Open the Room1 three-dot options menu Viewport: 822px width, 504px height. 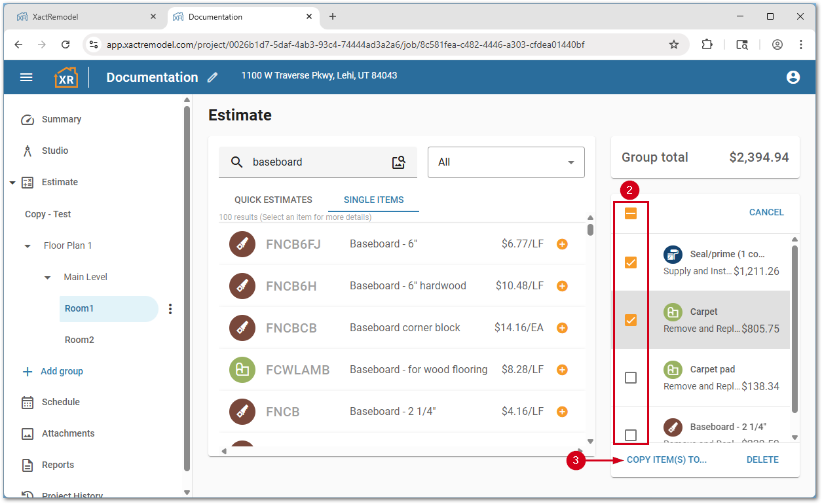pos(170,309)
